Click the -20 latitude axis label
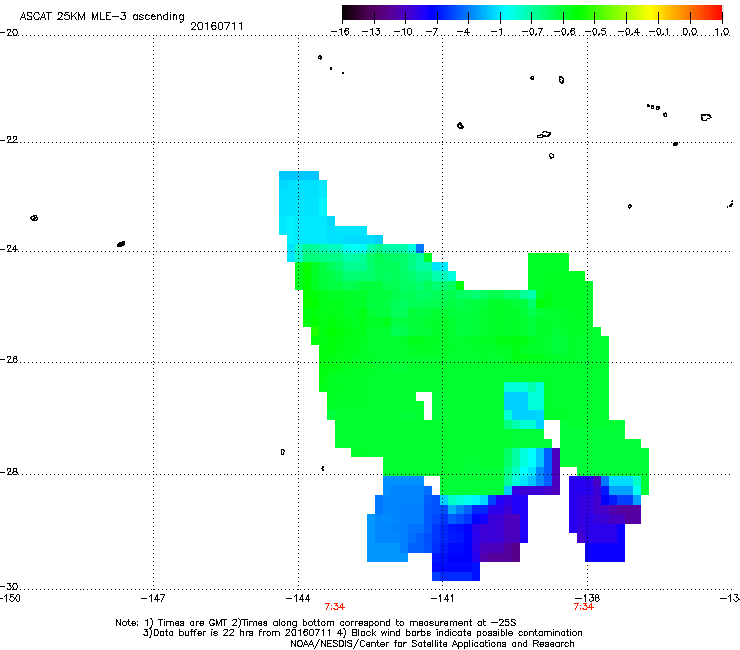 tap(9, 33)
